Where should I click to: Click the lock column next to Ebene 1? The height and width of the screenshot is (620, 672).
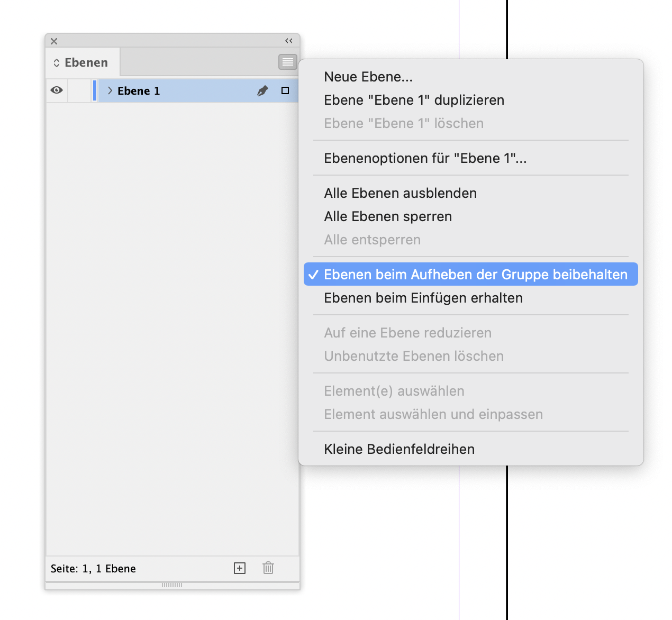tap(79, 90)
